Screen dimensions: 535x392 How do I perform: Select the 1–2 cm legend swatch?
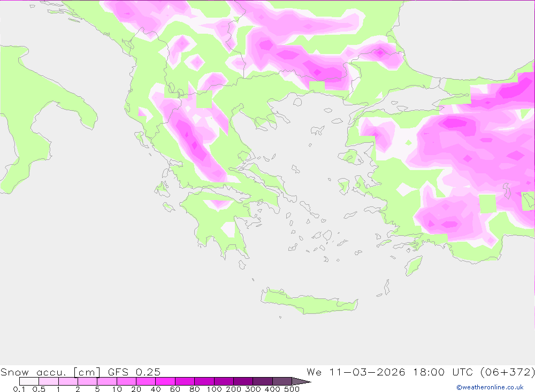pyautogui.click(x=68, y=381)
